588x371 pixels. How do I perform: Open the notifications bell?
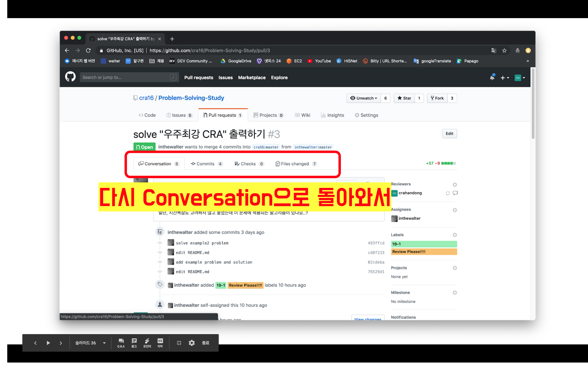click(x=492, y=78)
